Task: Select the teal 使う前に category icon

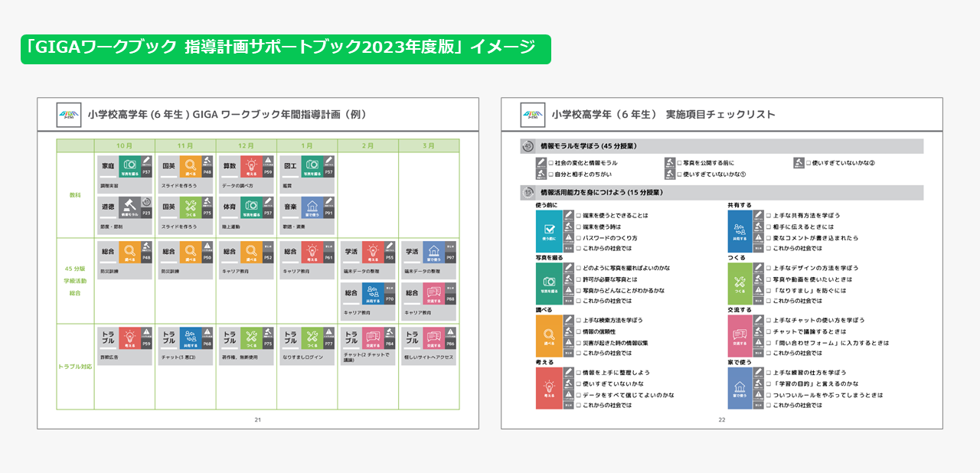Action: pyautogui.click(x=549, y=231)
